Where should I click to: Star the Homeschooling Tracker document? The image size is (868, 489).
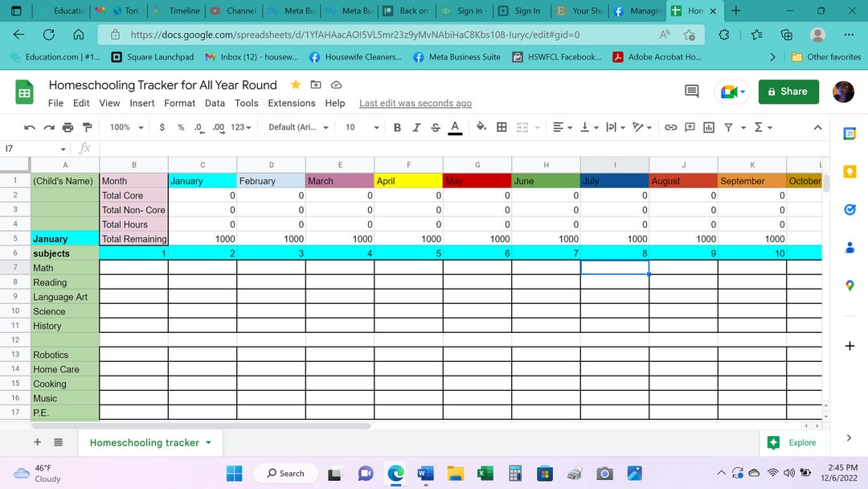[x=294, y=84]
